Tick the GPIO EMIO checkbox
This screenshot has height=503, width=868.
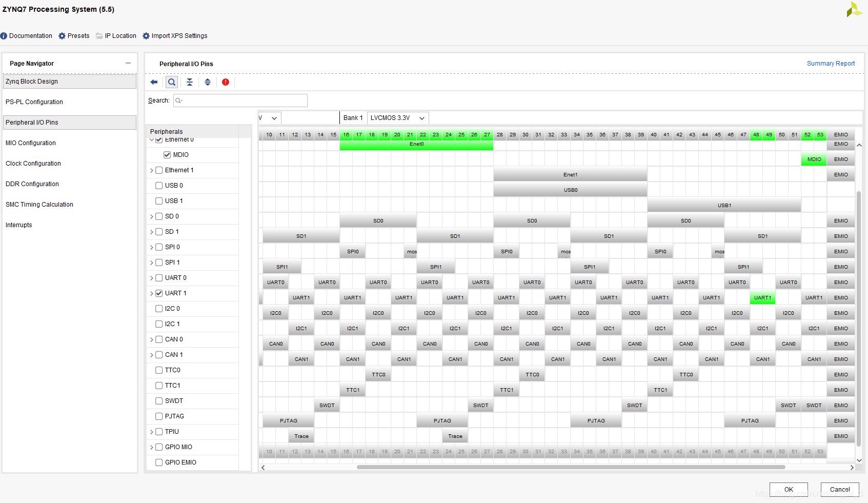click(159, 462)
